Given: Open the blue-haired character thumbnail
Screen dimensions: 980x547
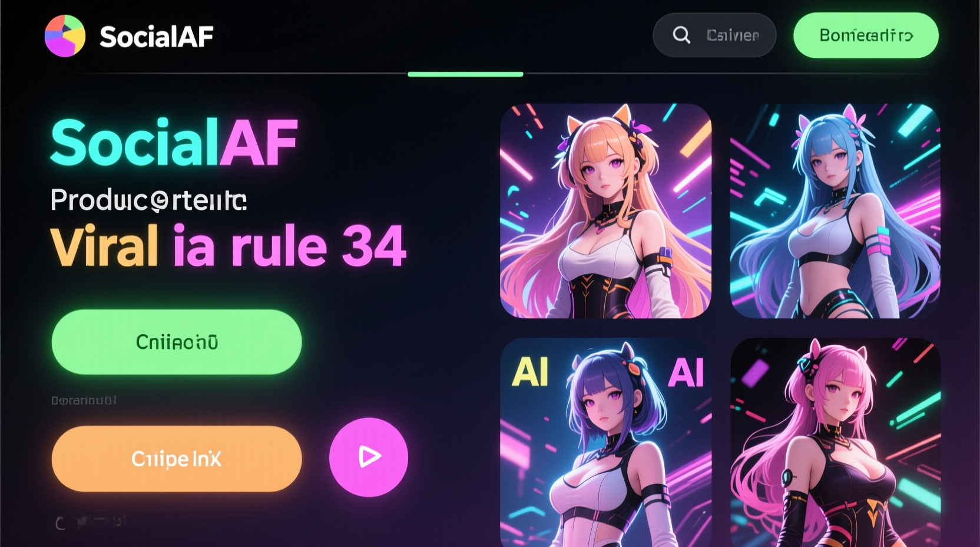Looking at the screenshot, I should pos(835,211).
